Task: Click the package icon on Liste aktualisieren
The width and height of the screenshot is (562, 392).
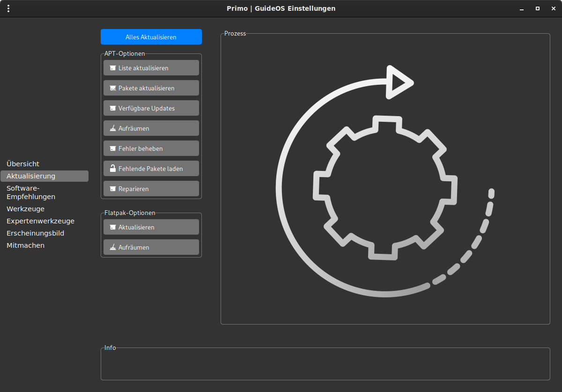Action: coord(112,68)
